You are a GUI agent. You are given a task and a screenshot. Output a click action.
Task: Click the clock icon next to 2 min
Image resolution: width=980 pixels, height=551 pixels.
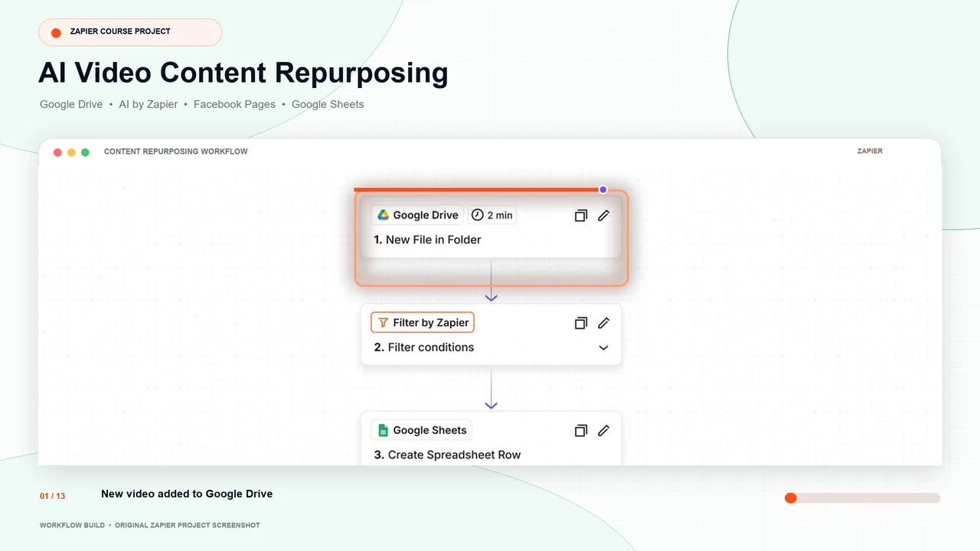(x=478, y=215)
